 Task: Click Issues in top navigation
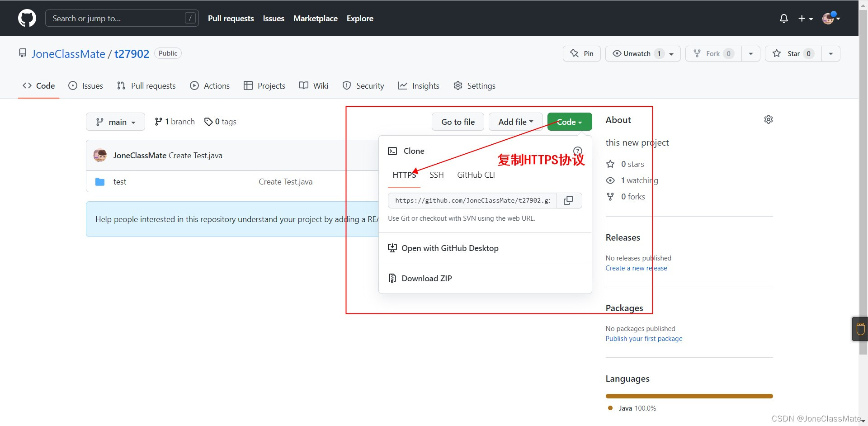274,19
